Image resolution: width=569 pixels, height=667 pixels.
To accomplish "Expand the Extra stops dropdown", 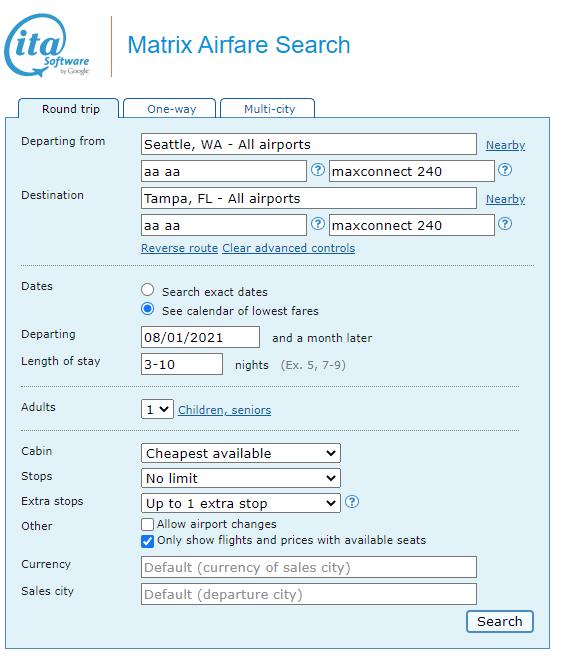I will [241, 503].
